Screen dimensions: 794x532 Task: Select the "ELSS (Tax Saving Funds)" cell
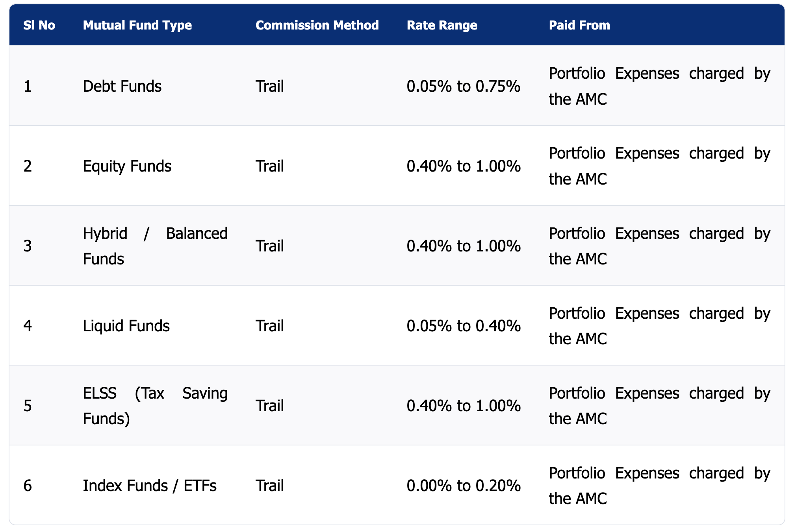point(155,406)
